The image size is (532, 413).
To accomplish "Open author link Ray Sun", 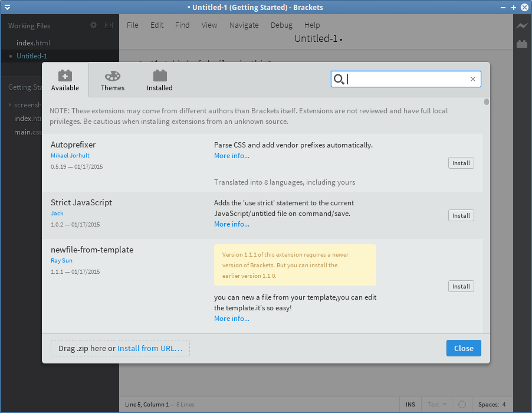I will [61, 261].
